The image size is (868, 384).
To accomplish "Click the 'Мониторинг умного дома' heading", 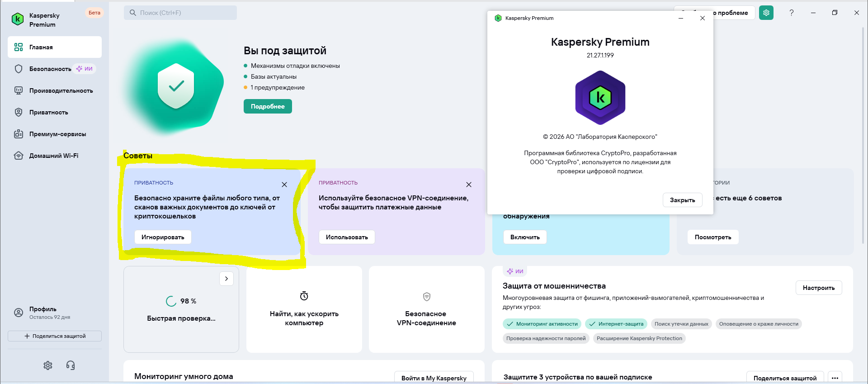I will pyautogui.click(x=184, y=376).
